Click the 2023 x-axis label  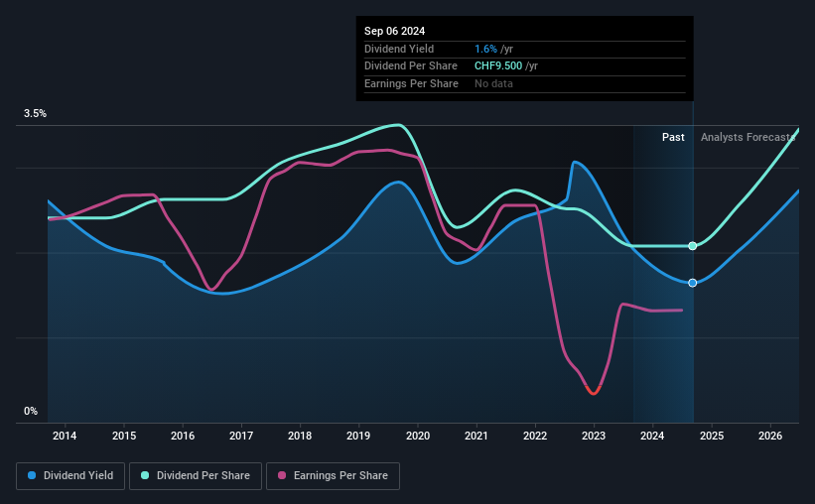point(594,436)
